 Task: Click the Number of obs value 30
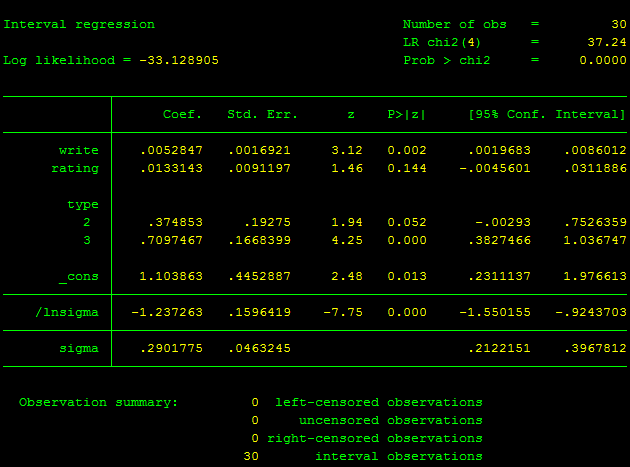point(619,24)
